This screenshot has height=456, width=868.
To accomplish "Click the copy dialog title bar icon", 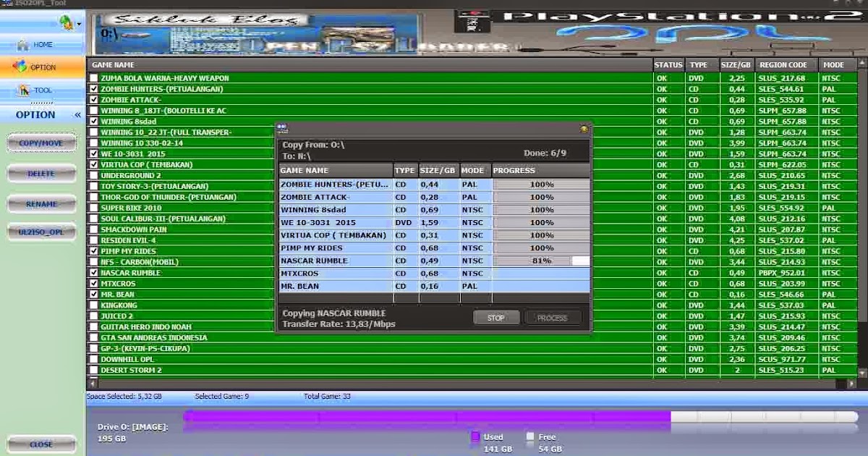I will tap(282, 128).
